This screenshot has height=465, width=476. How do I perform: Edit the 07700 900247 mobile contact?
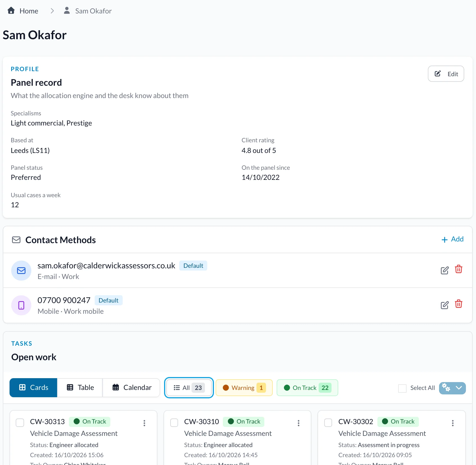[444, 305]
